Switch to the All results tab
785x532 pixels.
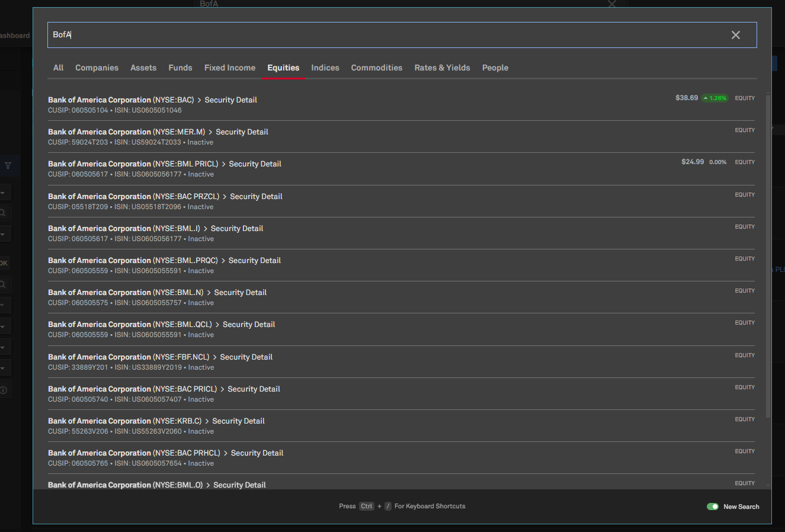pos(58,68)
